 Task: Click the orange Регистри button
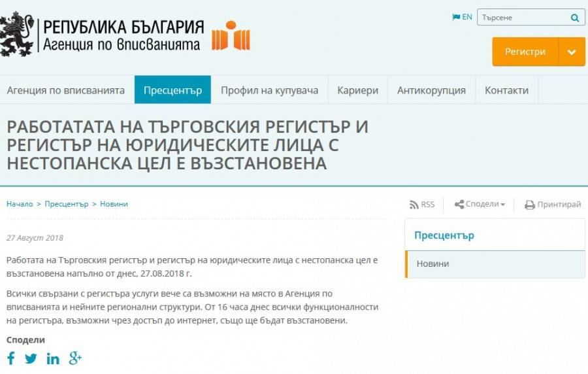(525, 52)
